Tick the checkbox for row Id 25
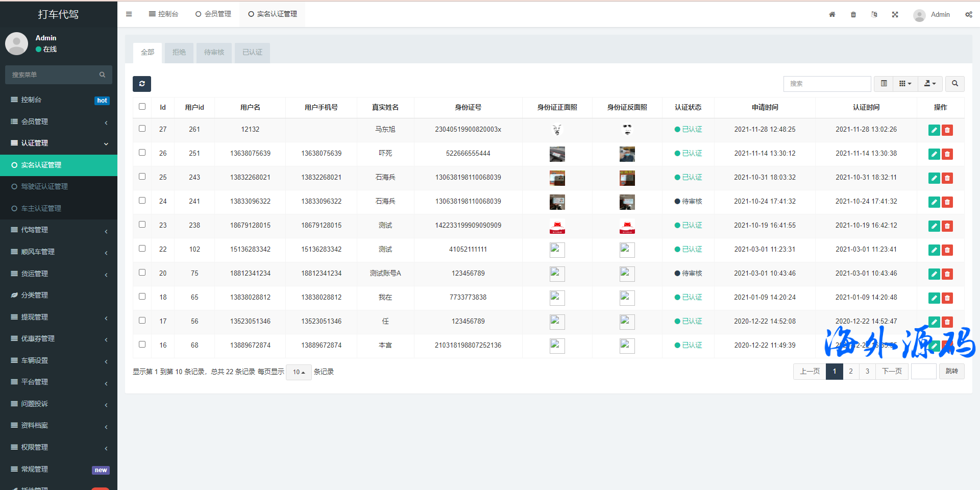Screen dimensions: 980x490 click(x=142, y=177)
